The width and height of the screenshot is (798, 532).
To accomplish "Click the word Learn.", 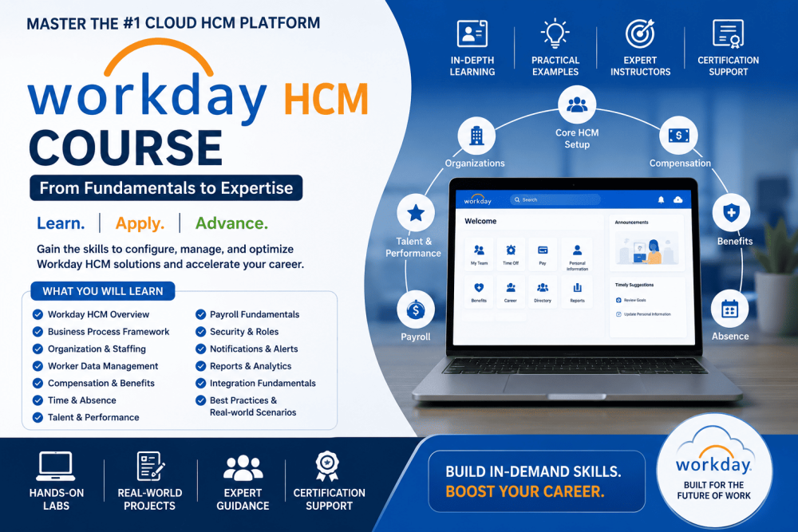I will tap(61, 223).
